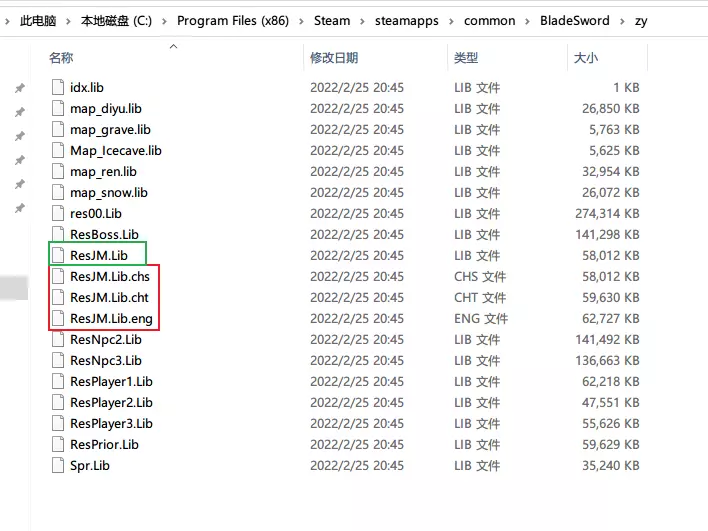Click the ResPlayer3.Lib file icon
The image size is (708, 531).
coord(58,423)
